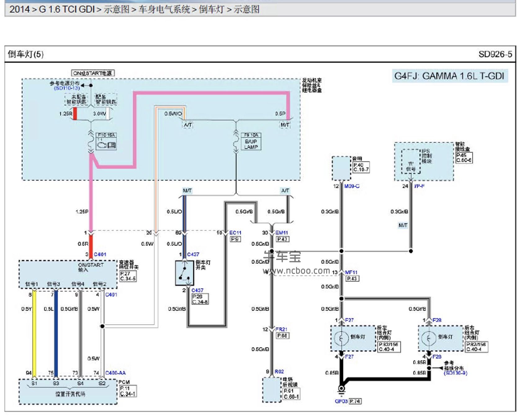Select the 倒车灯 breadcrumb item

pyautogui.click(x=211, y=9)
